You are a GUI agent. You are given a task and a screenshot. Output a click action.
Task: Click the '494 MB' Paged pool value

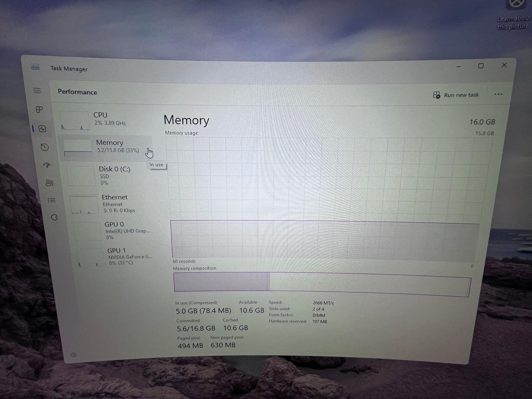(190, 346)
